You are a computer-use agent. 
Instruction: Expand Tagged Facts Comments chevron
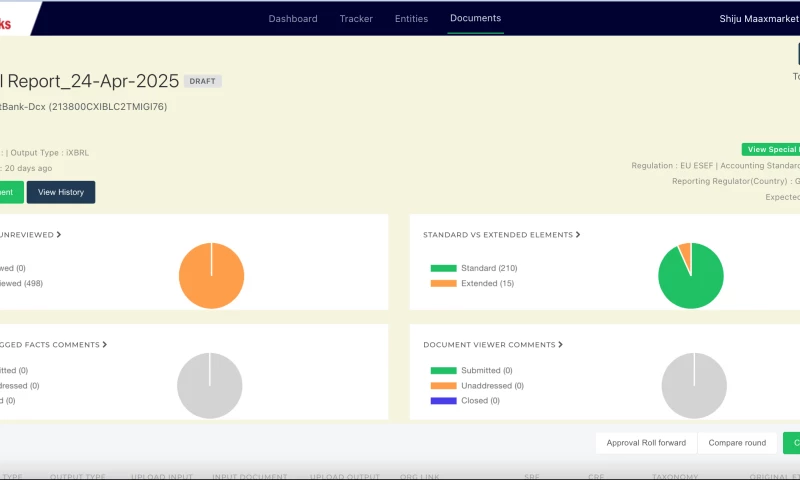(x=105, y=345)
